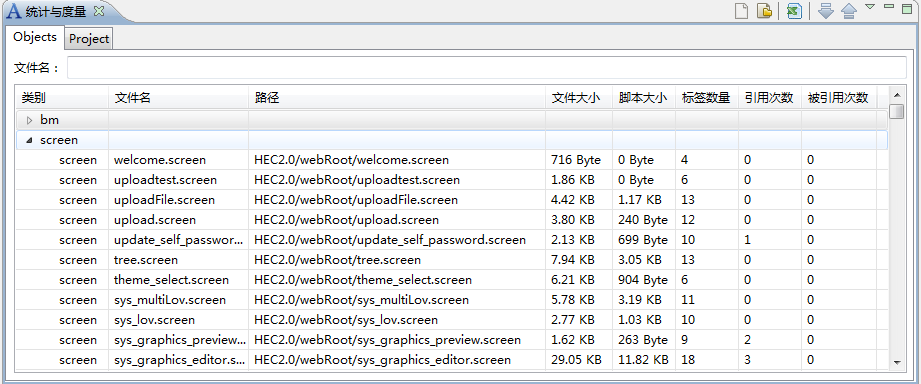This screenshot has width=921, height=384.
Task: Click tag count 18 in sys_graphics_editor row
Action: [x=688, y=359]
